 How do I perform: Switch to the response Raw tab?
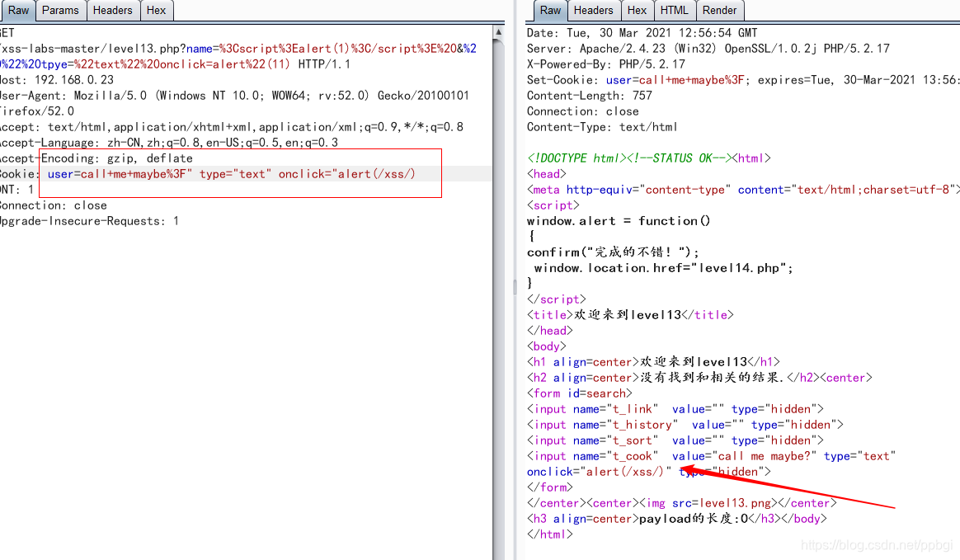(550, 11)
